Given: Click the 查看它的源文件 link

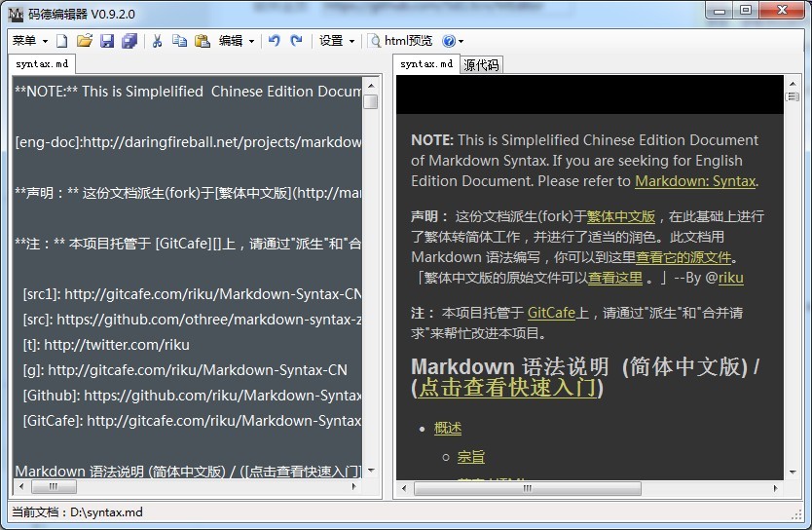Looking at the screenshot, I should (683, 257).
